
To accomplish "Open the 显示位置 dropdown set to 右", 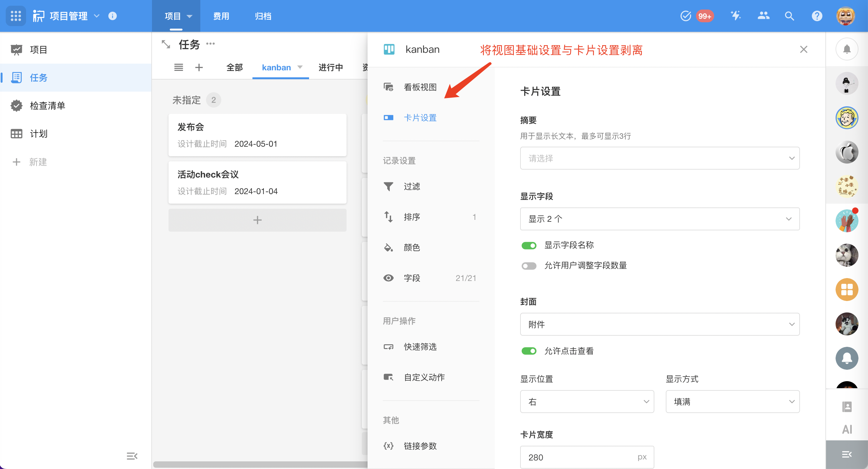I will 587,402.
